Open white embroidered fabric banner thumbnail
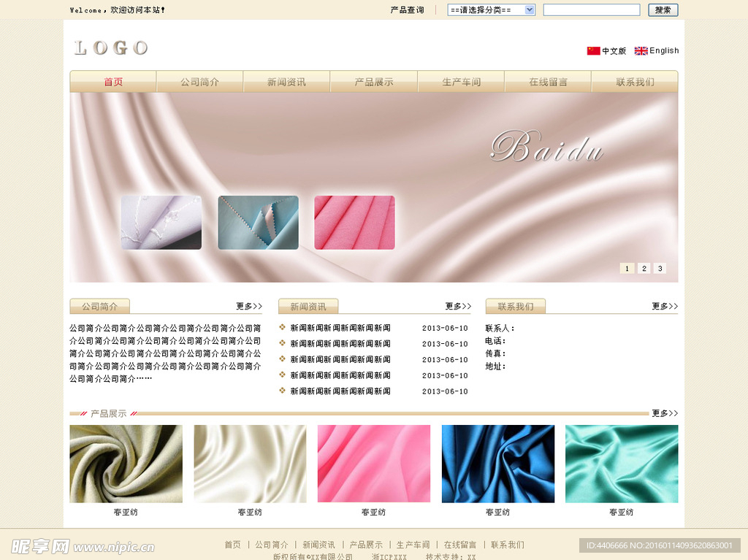Image resolution: width=748 pixels, height=560 pixels. point(161,222)
